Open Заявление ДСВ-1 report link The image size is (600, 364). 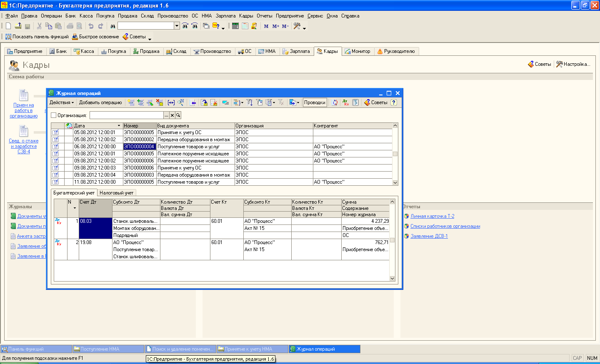[x=429, y=236]
